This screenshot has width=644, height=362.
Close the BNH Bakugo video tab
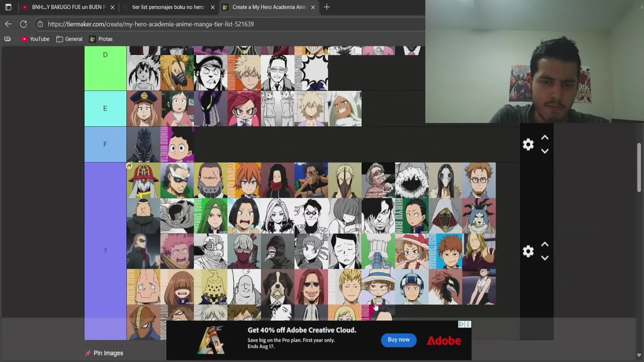[x=112, y=7]
